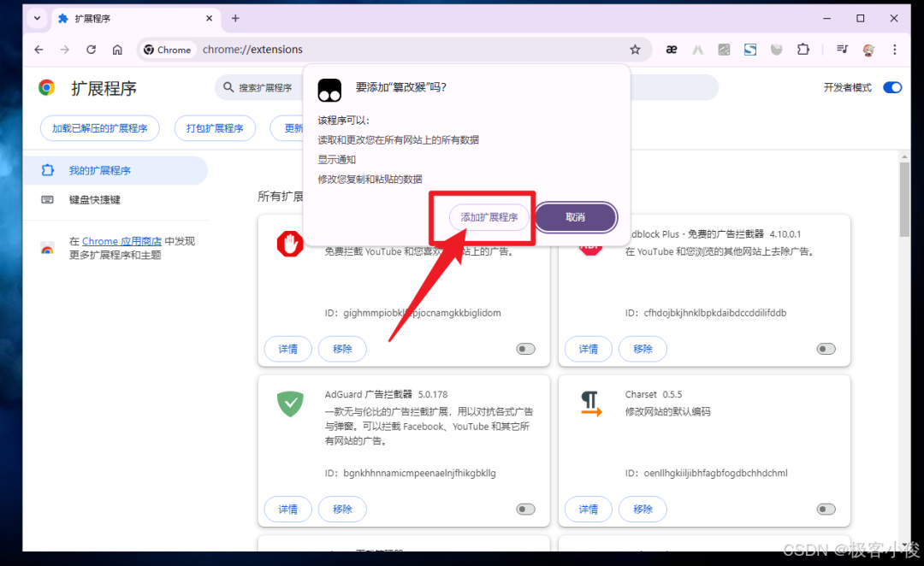
Task: Enable the Charset extension toggle
Action: pos(826,509)
